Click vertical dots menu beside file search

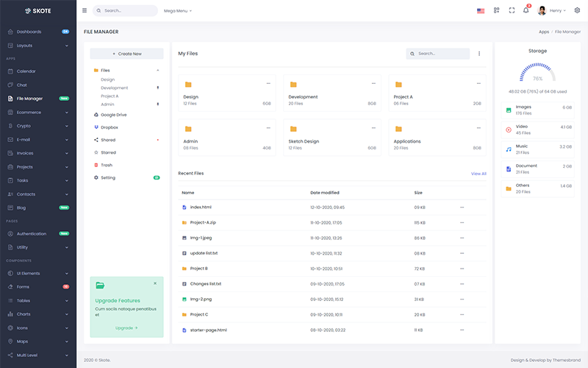coord(479,54)
